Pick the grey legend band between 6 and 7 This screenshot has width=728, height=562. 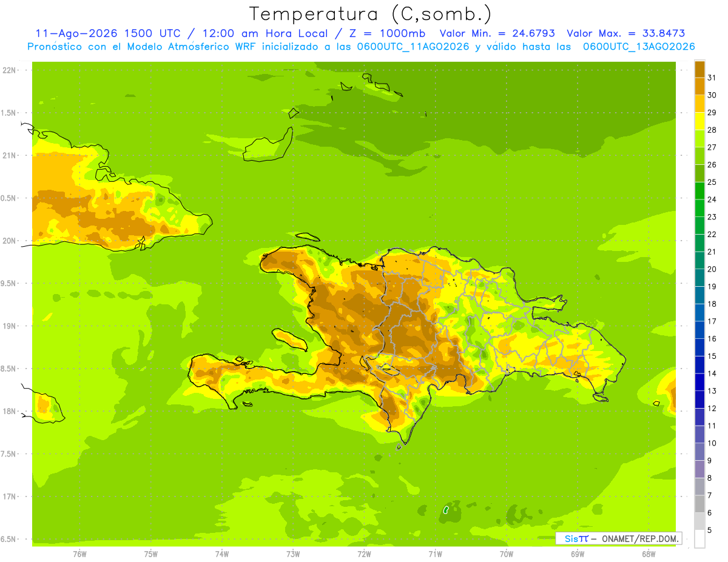pos(699,504)
